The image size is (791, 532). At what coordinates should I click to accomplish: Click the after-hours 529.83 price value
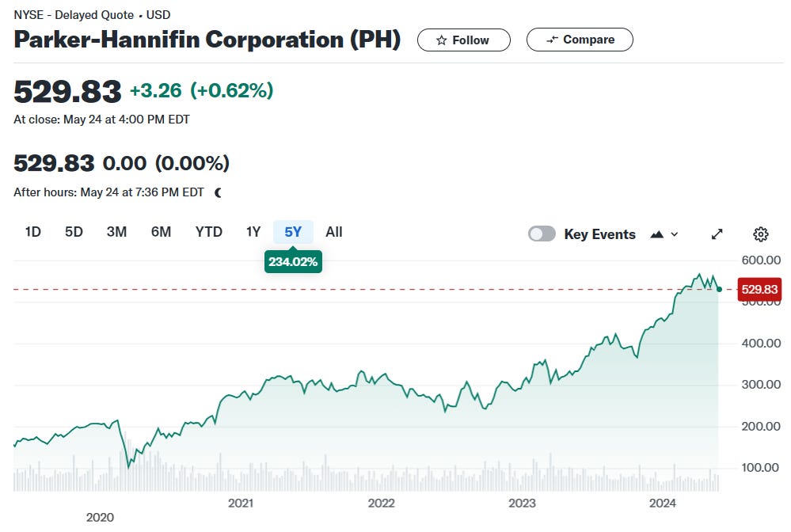coord(54,164)
